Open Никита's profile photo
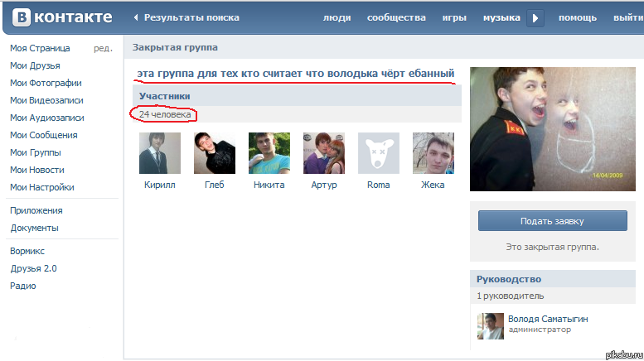Viewport: 644px width, 361px height. 269,153
